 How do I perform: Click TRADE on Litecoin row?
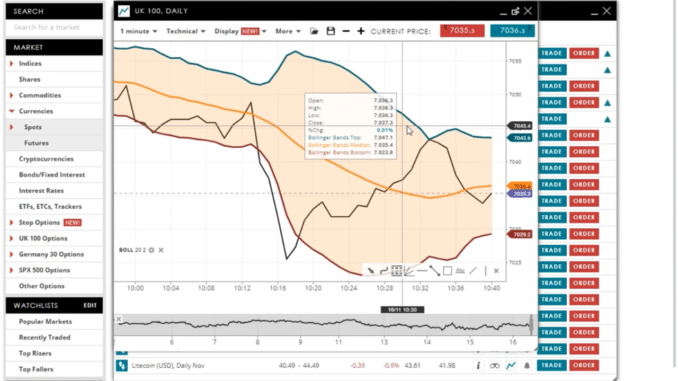click(x=552, y=365)
